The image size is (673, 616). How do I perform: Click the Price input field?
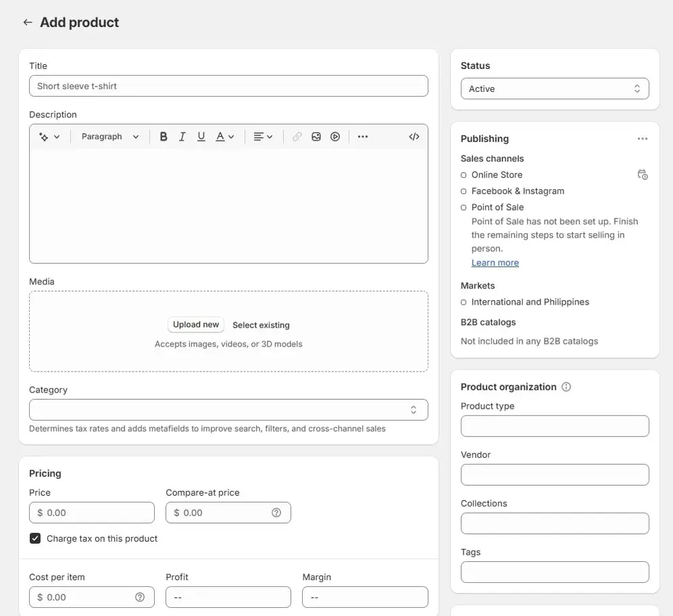tap(92, 513)
